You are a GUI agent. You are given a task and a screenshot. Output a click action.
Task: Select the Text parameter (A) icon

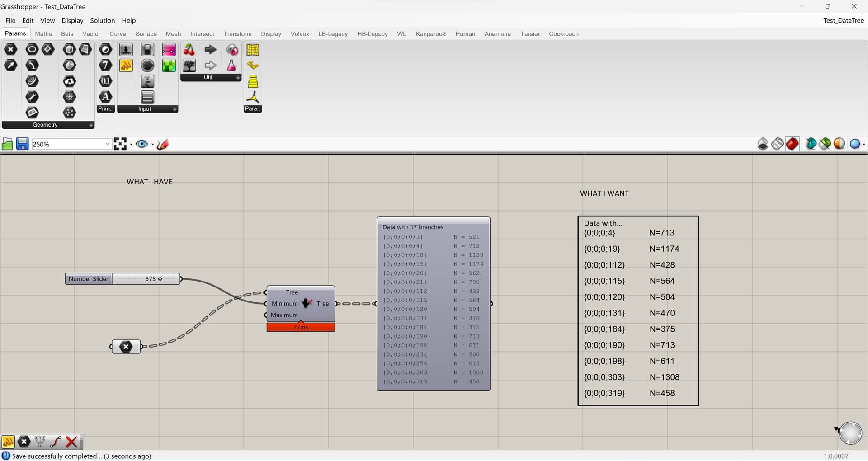coord(105,96)
